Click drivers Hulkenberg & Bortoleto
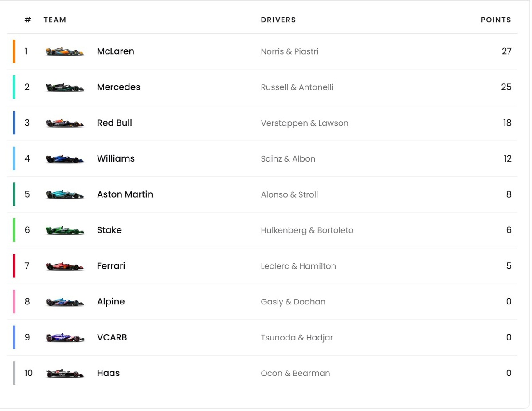This screenshot has height=411, width=532. [x=307, y=230]
